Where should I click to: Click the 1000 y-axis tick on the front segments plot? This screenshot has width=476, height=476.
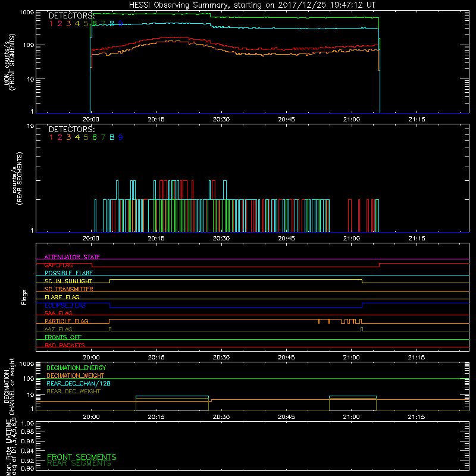[x=27, y=12]
